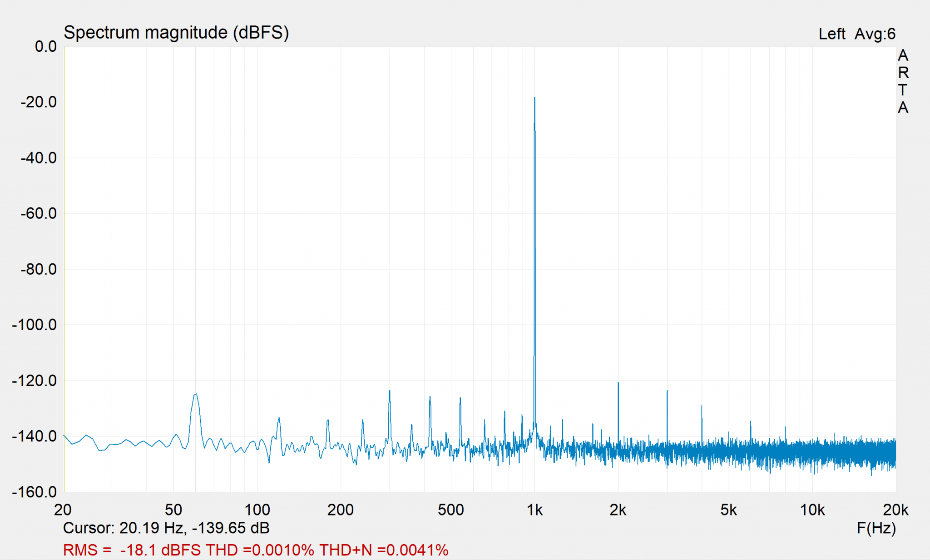930x560 pixels.
Task: Click the -40.0 dB axis label
Action: click(39, 158)
